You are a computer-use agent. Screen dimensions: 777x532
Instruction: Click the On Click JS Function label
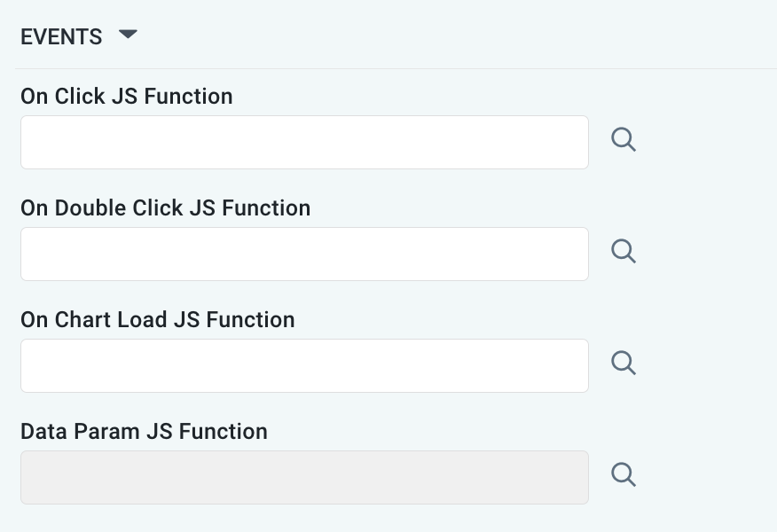pyautogui.click(x=126, y=97)
